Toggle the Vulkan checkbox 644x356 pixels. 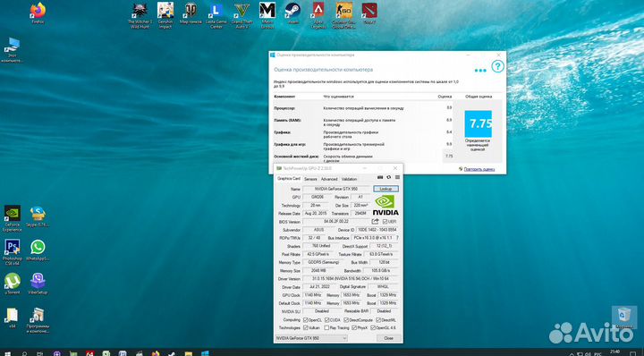pos(305,328)
